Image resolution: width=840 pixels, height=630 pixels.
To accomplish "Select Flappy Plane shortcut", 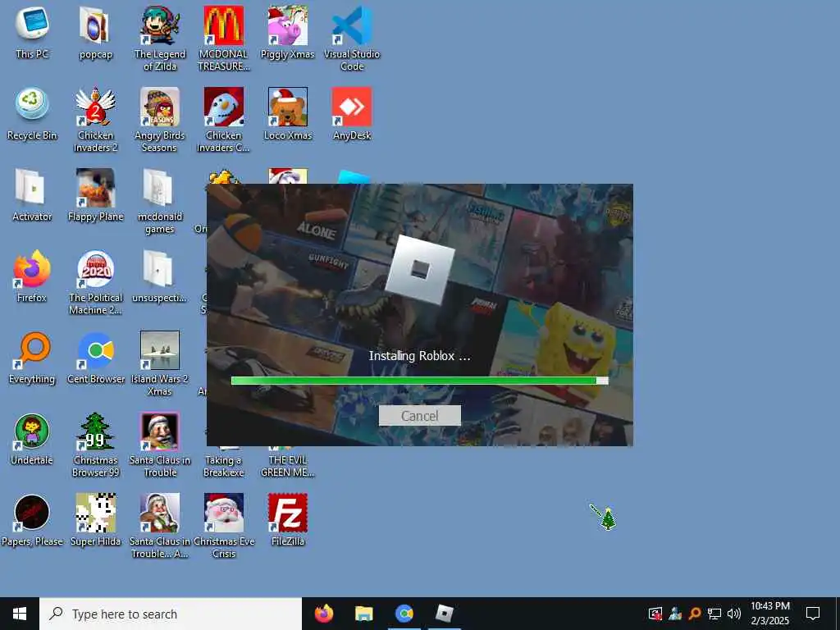I will [95, 195].
